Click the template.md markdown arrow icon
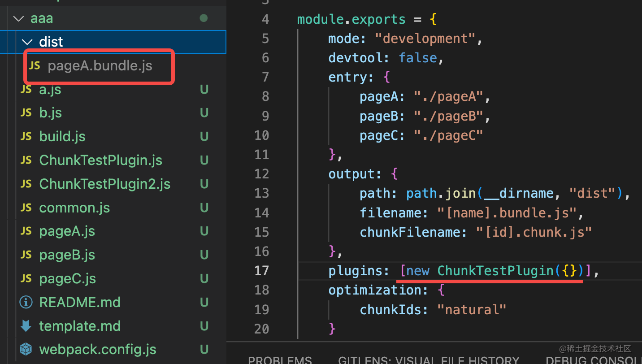 pos(26,326)
